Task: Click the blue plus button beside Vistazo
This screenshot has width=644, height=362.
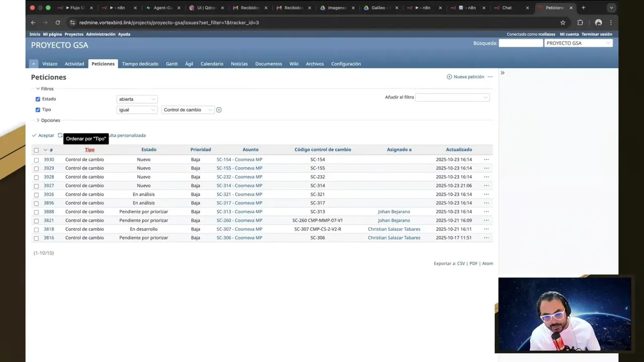Action: [34, 64]
